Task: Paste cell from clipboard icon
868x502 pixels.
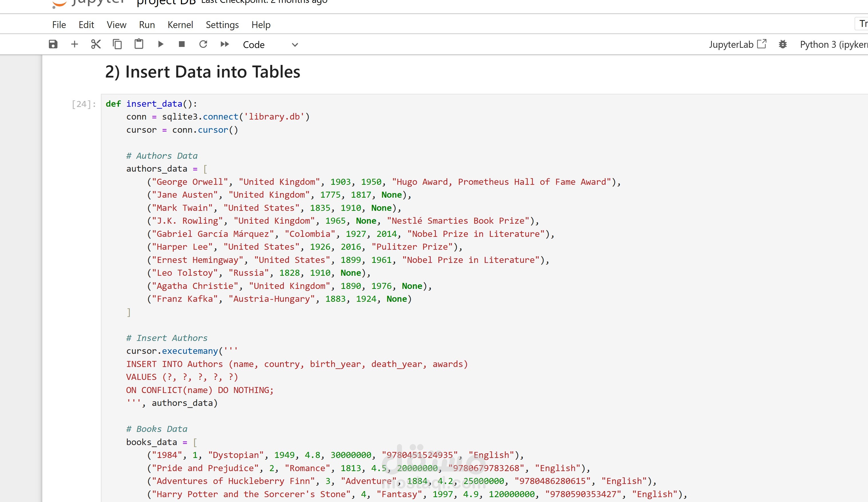Action: tap(139, 44)
